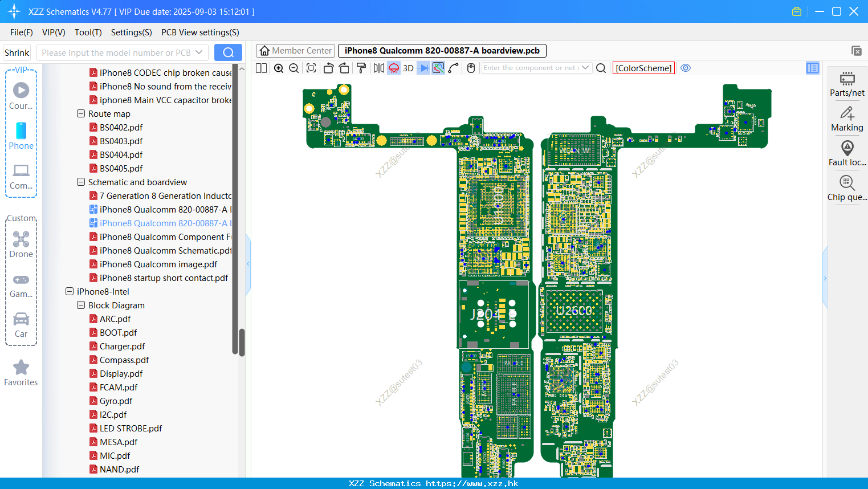The image size is (868, 489).
Task: Switch to 3D view
Action: click(x=408, y=68)
